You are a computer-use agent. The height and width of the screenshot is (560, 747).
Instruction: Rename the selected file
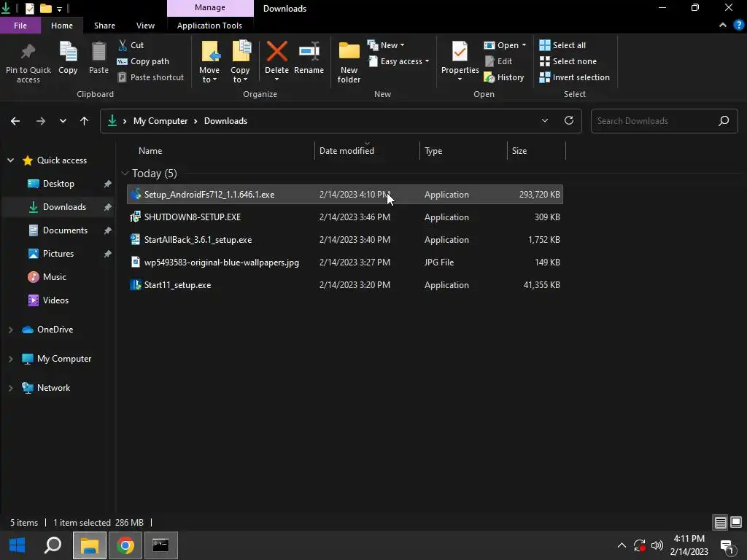[309, 58]
